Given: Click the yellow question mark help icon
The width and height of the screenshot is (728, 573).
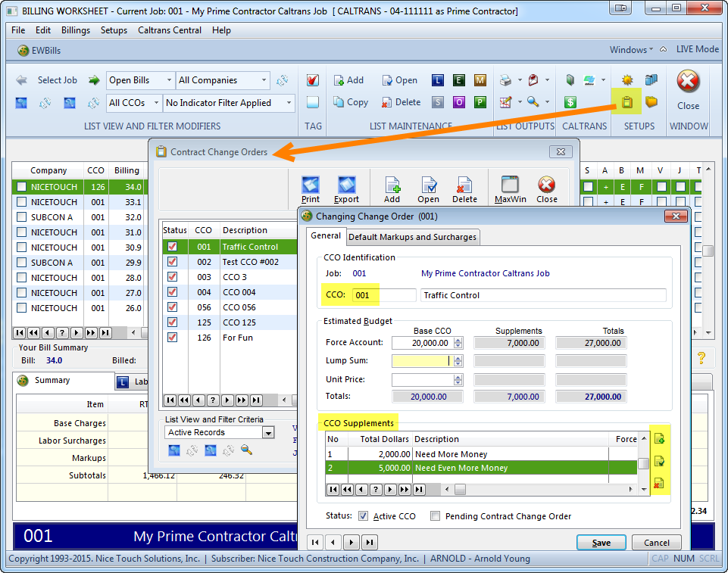Looking at the screenshot, I should pyautogui.click(x=701, y=358).
